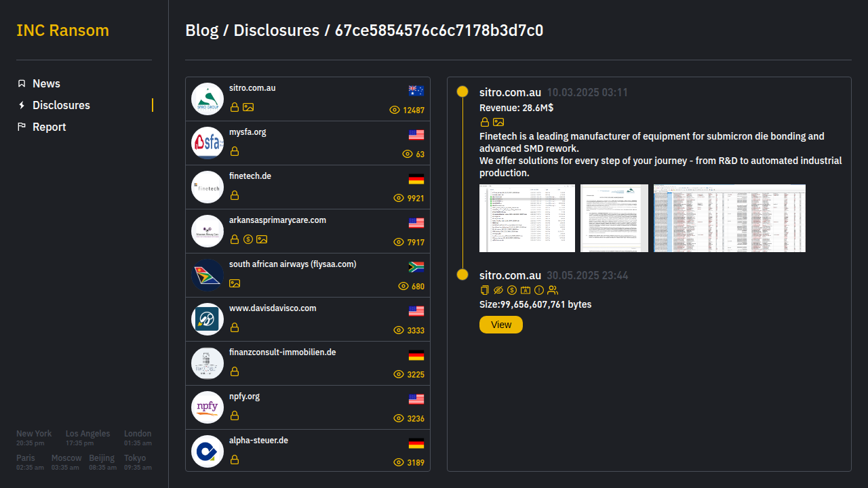Click the dollar icon on arkansasprimarycare.com entry

click(x=248, y=239)
